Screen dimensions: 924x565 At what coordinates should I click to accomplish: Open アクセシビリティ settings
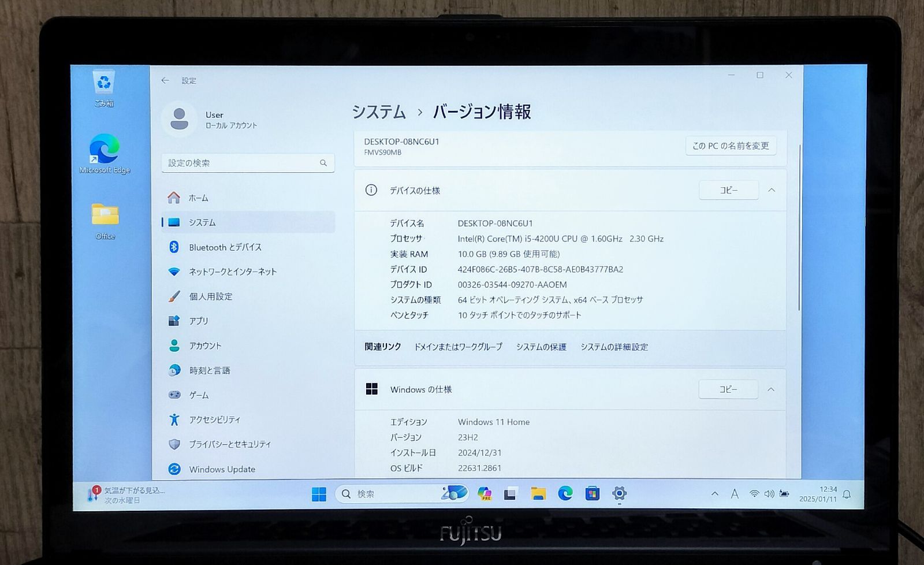pyautogui.click(x=215, y=419)
